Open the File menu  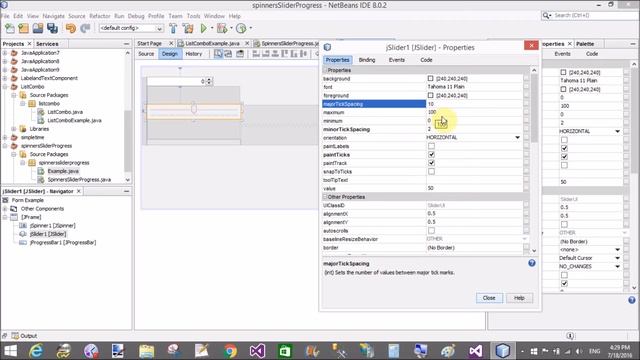[x=5, y=16]
